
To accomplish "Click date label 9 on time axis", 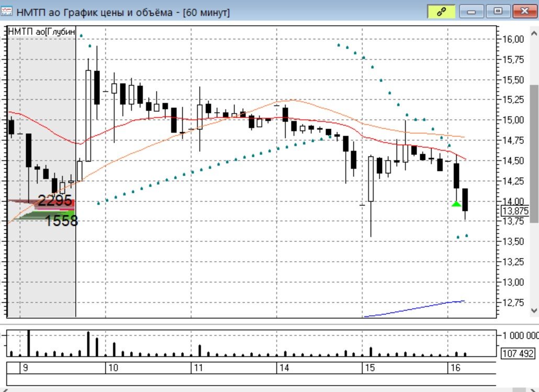I will pyautogui.click(x=25, y=368).
